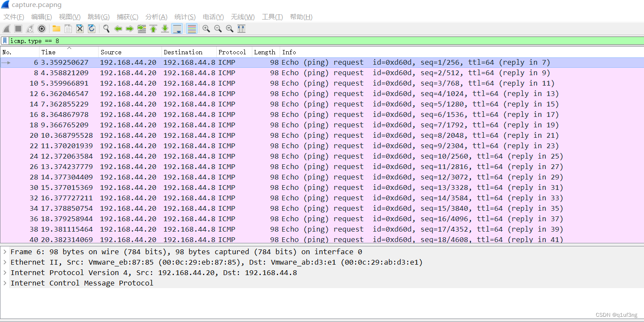Restart the current capture

[30, 29]
